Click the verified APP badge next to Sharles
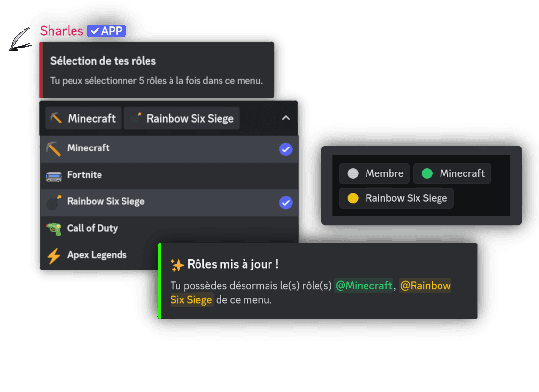This screenshot has width=539, height=392. (x=106, y=31)
